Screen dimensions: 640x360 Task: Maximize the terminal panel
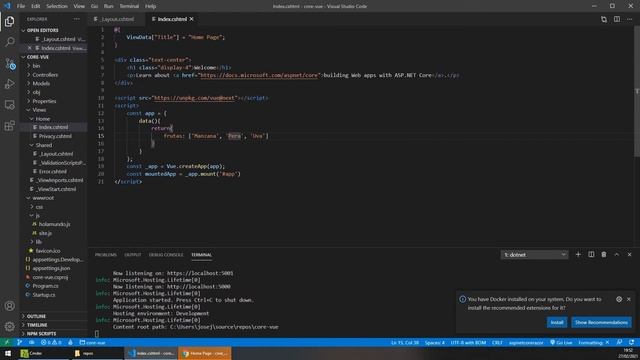coord(617,254)
